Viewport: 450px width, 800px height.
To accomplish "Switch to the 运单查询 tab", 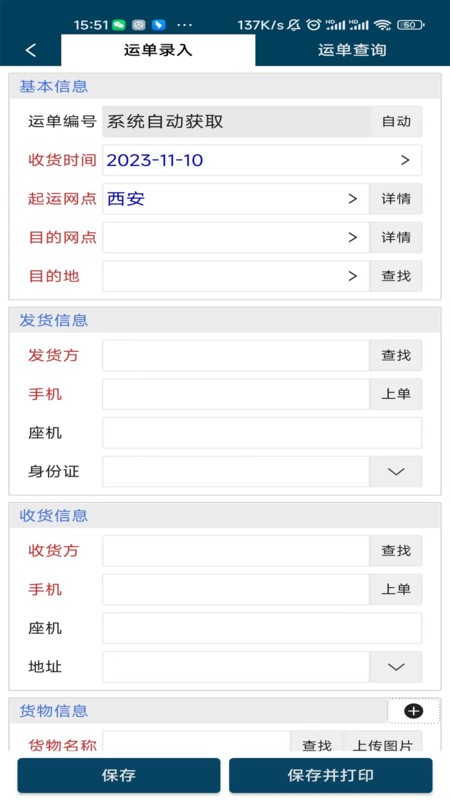I will [352, 50].
